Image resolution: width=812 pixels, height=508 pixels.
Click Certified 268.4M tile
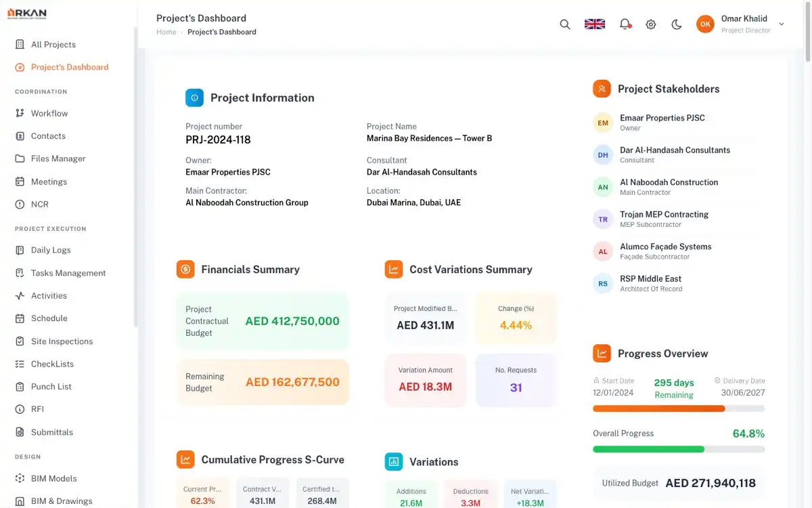pos(323,494)
